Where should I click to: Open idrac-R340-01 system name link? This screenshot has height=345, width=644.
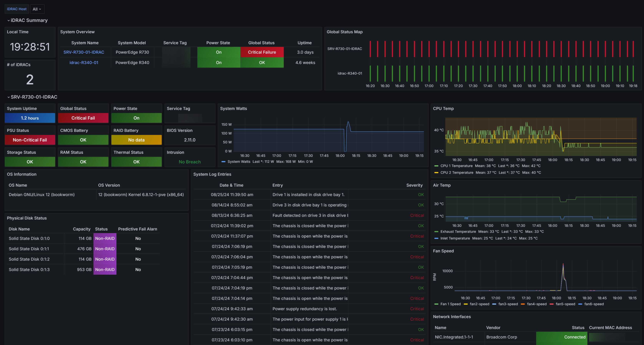(84, 62)
